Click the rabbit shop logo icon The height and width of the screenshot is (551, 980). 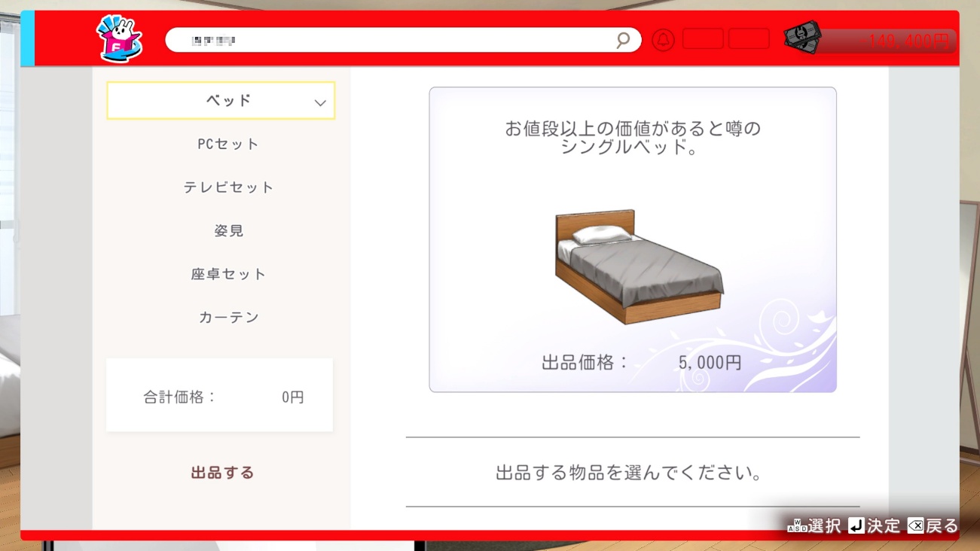pos(119,39)
